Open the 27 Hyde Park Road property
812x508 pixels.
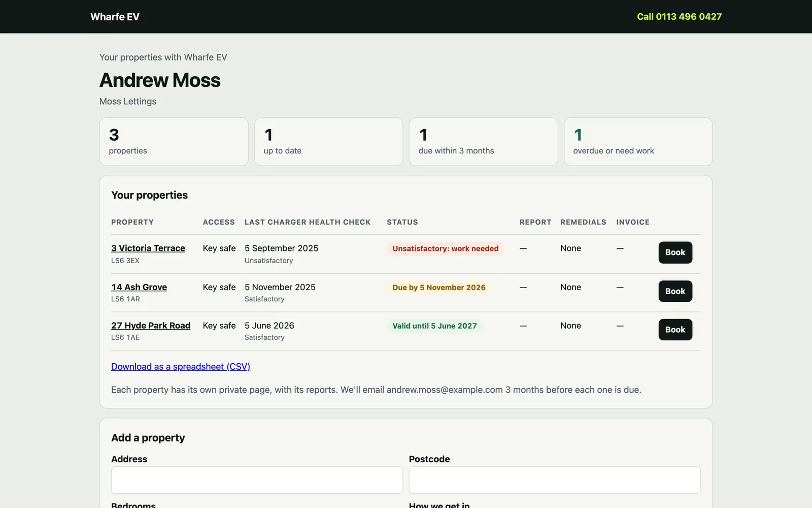151,325
